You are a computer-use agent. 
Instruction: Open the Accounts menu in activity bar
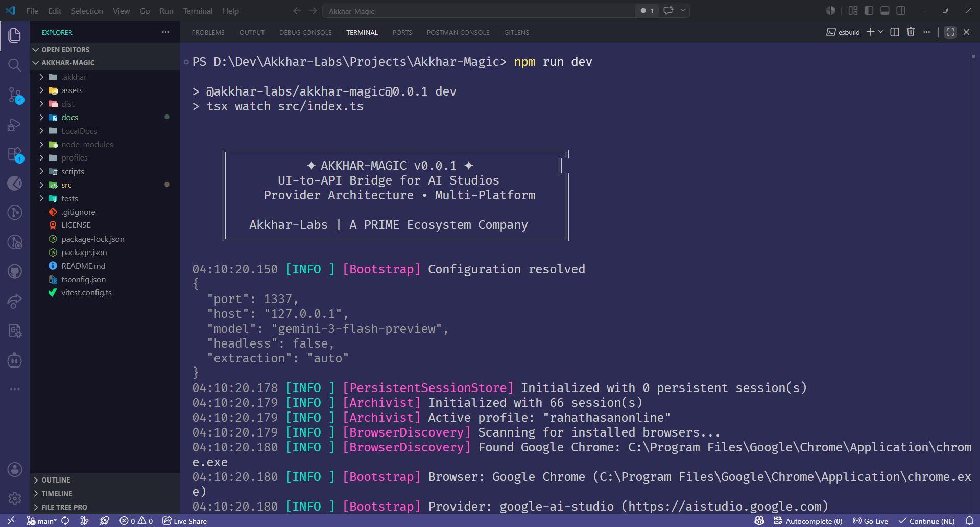pyautogui.click(x=15, y=469)
